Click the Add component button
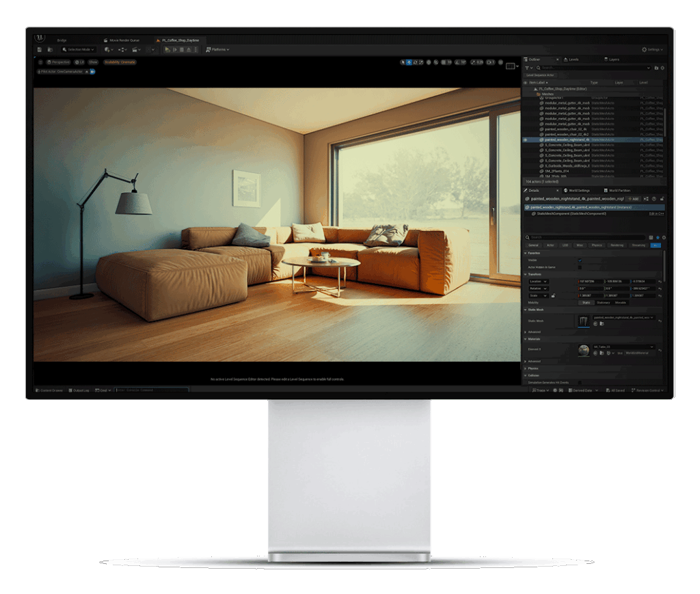 click(634, 199)
